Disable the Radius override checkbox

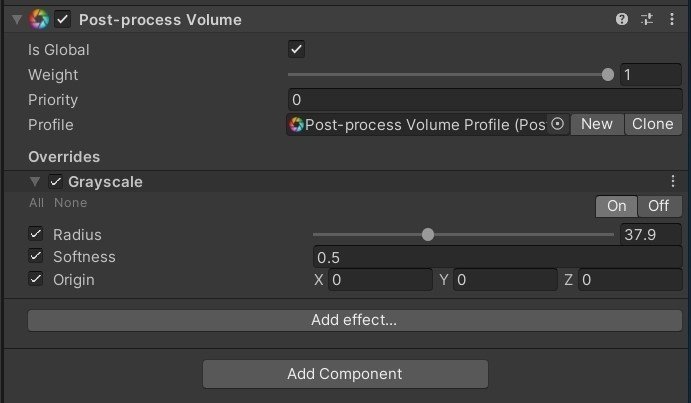pyautogui.click(x=36, y=234)
